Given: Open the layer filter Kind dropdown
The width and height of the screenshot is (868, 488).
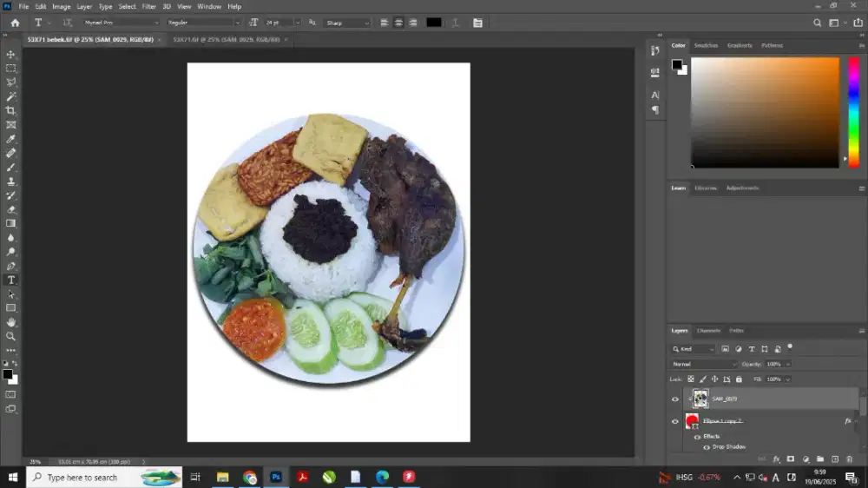Looking at the screenshot, I should click(x=693, y=349).
